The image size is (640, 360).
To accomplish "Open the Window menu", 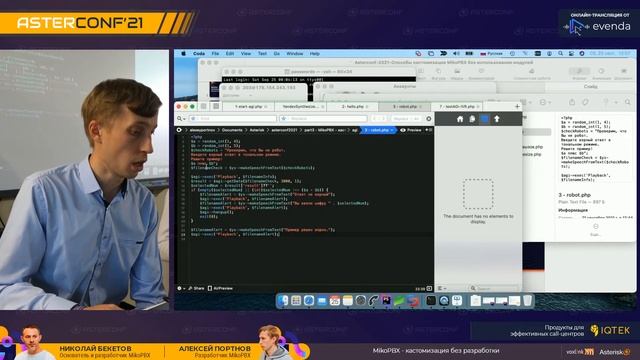I will pos(295,53).
